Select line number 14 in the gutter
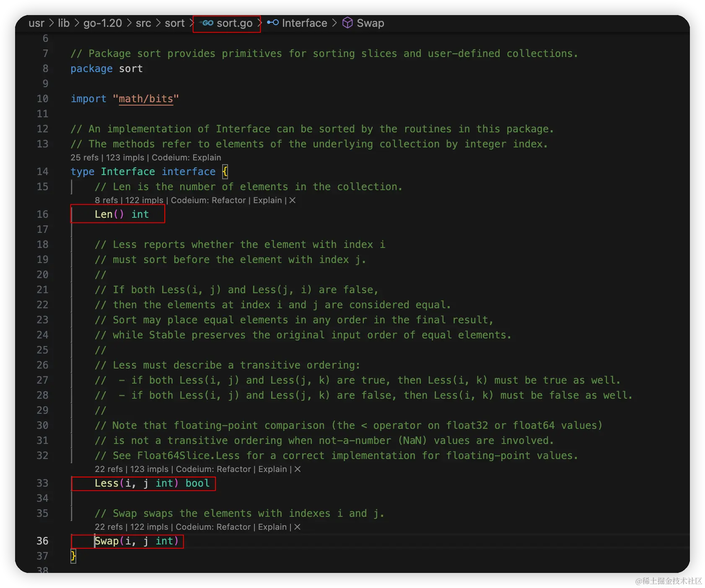This screenshot has height=588, width=705. coord(42,172)
